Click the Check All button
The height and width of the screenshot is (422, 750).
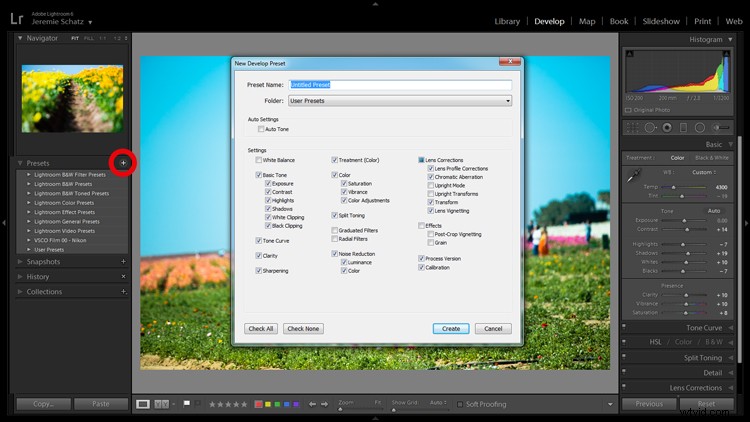pos(261,329)
